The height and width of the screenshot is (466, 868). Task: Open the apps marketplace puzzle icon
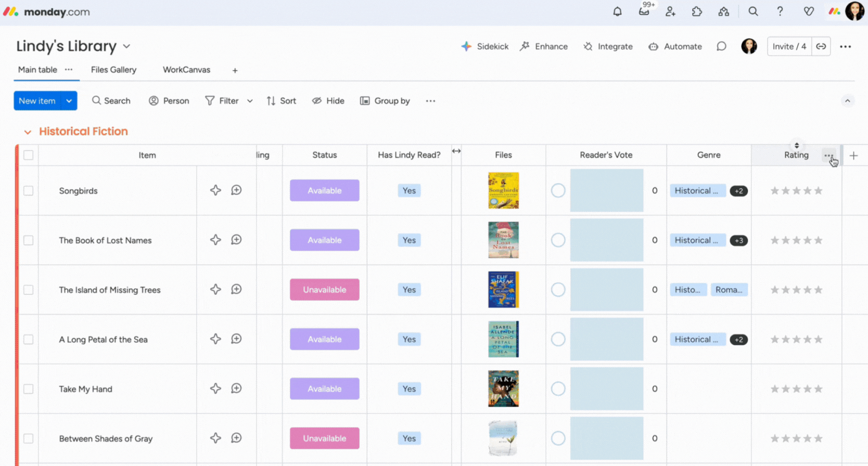697,11
